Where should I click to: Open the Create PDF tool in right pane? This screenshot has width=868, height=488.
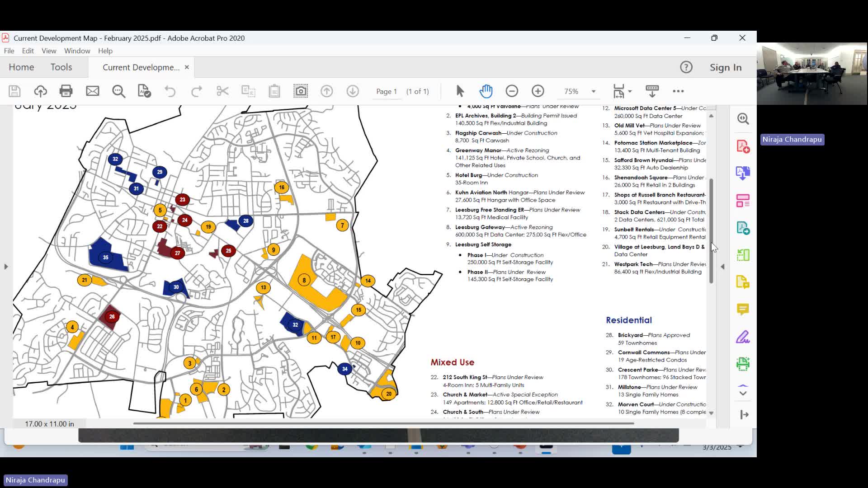pyautogui.click(x=743, y=146)
